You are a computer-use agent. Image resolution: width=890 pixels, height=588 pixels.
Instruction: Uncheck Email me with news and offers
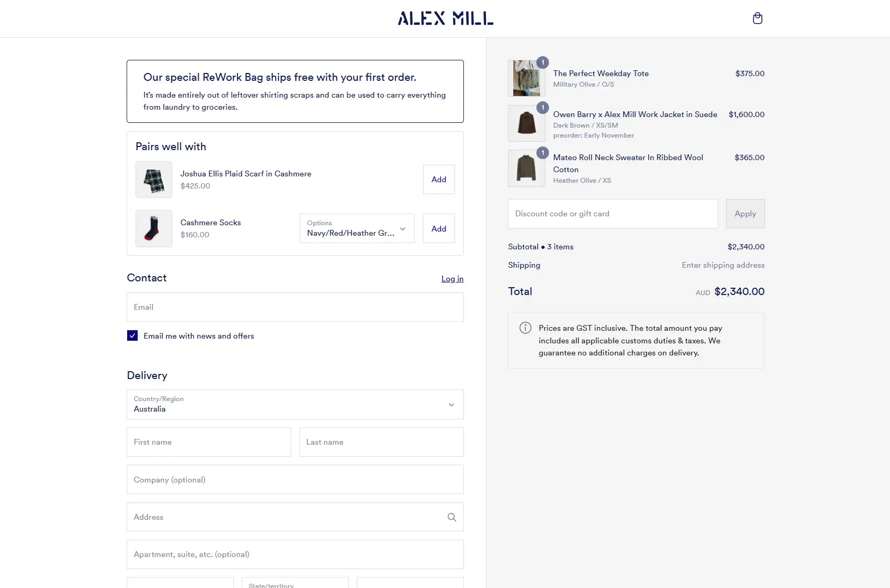click(x=132, y=335)
